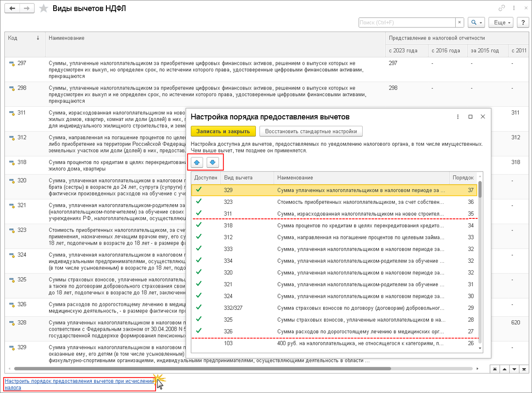This screenshot has width=532, height=393.
Task: Open help with the question mark button
Action: point(523,22)
